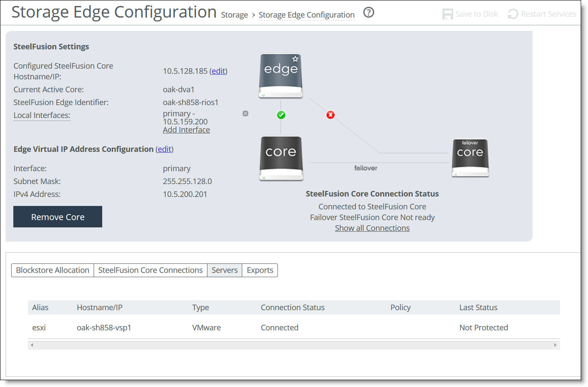Screen dimensions: 588x387
Task: Edit the Configured SteelFusion Core Hostname/IP
Action: [x=218, y=71]
